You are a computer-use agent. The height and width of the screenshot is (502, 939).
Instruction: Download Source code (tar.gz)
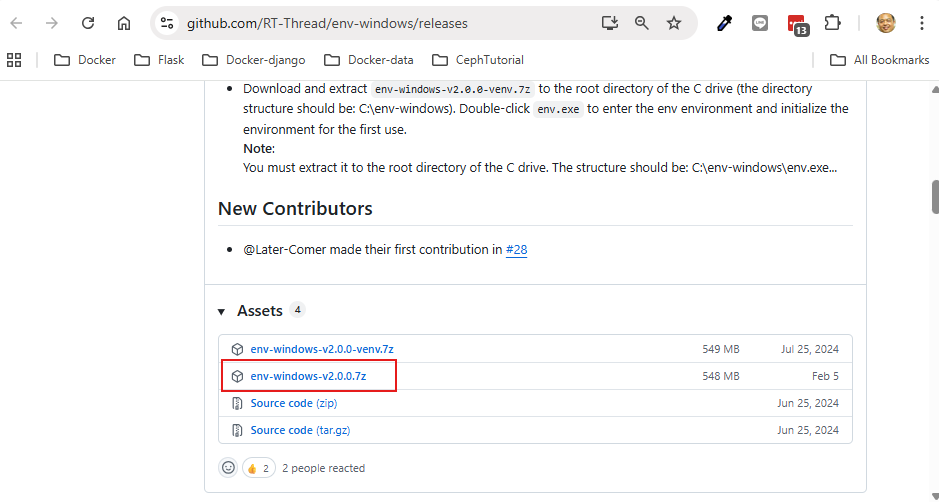pyautogui.click(x=300, y=430)
